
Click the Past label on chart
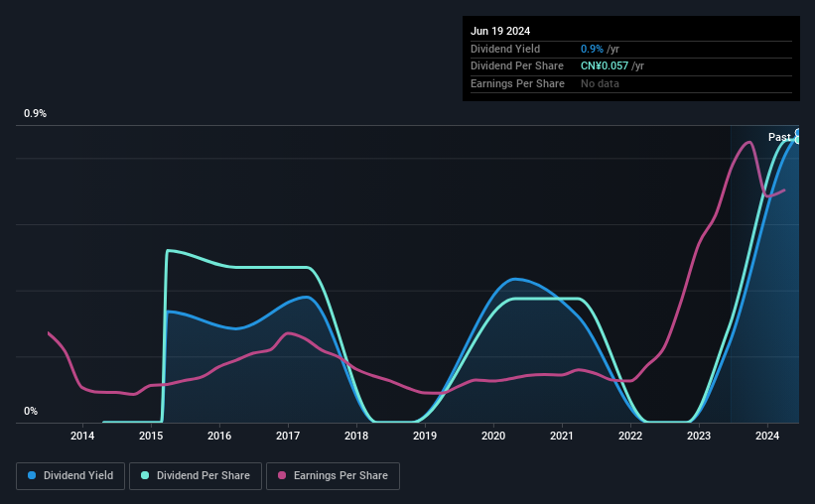779,137
